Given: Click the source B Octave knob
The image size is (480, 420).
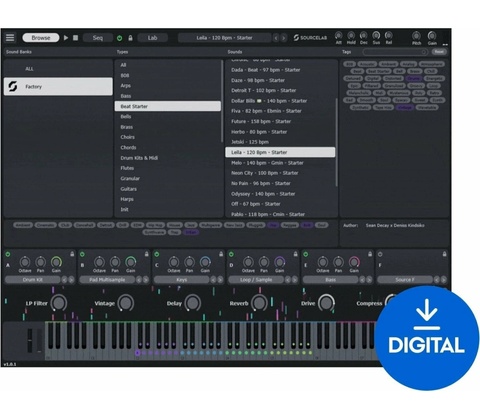Looking at the screenshot, I should coord(99,262).
